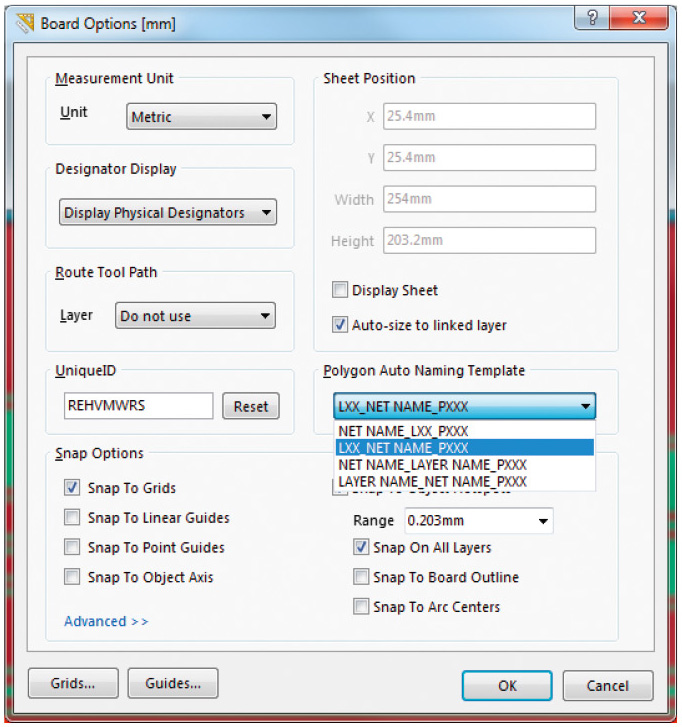
Task: Open the Measurement Unit dropdown
Action: (201, 117)
